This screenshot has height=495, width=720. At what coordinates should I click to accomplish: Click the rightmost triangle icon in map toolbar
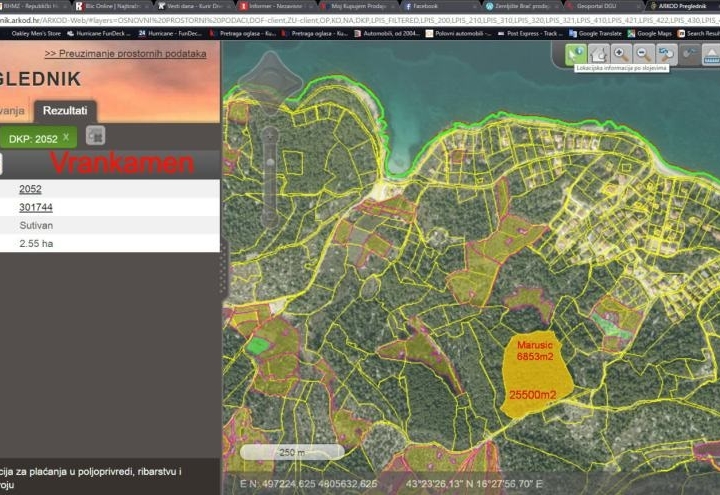click(x=711, y=54)
